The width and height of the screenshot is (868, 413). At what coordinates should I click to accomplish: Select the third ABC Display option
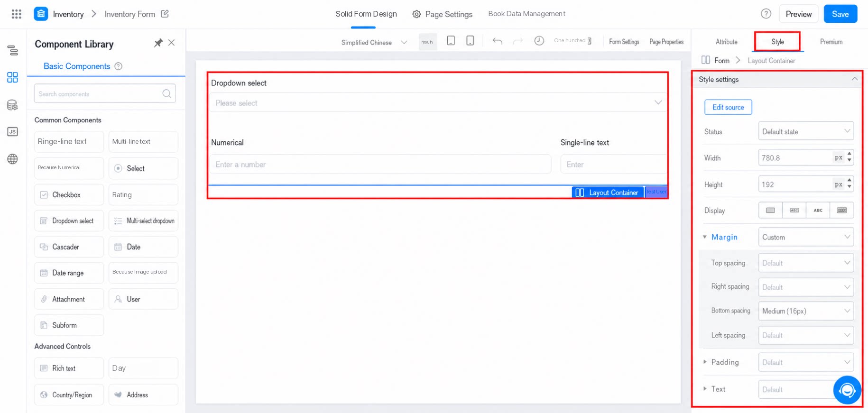(818, 211)
